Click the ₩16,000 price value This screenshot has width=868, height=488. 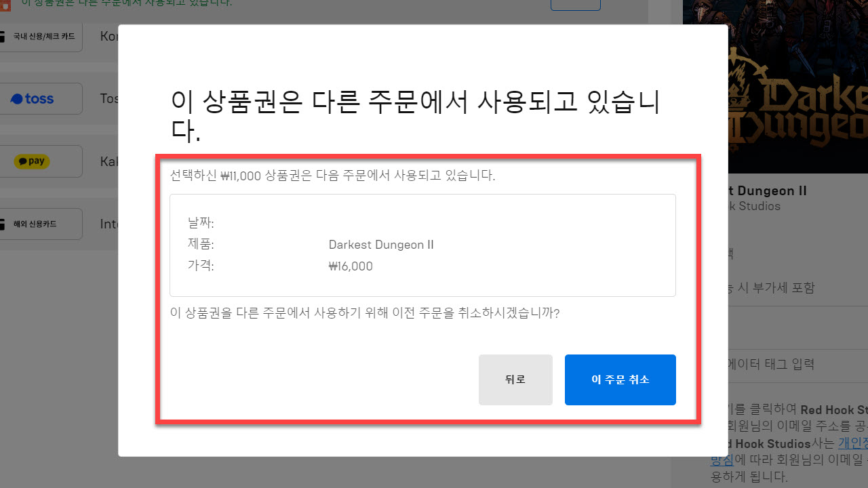(x=351, y=266)
